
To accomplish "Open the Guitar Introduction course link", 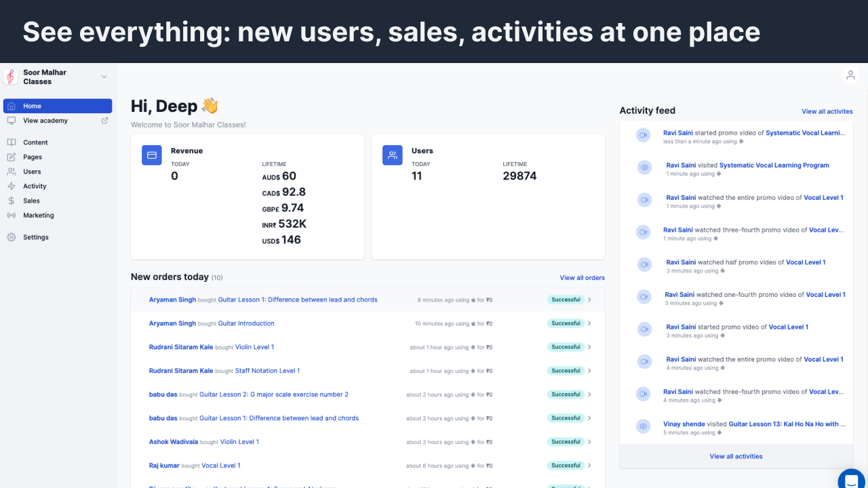I will [x=246, y=323].
